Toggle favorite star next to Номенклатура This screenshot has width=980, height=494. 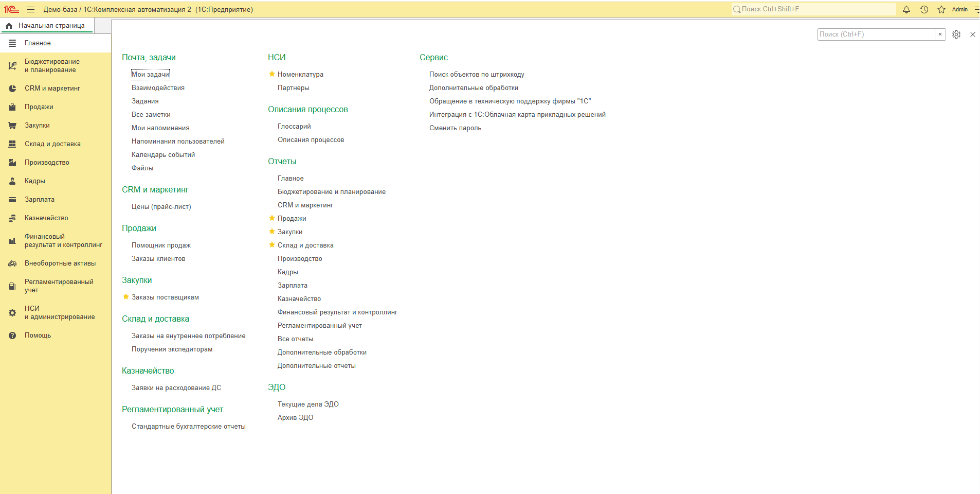(x=272, y=74)
